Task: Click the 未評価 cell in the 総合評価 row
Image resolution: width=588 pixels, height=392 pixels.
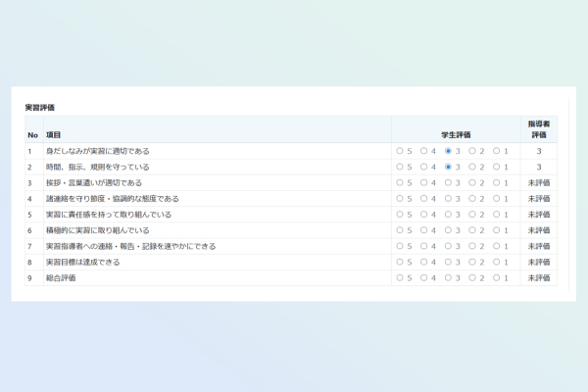Action: (x=538, y=278)
